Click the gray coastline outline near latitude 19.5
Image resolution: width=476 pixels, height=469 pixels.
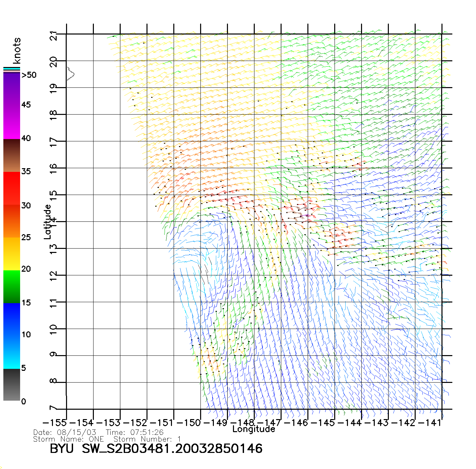pos(71,74)
